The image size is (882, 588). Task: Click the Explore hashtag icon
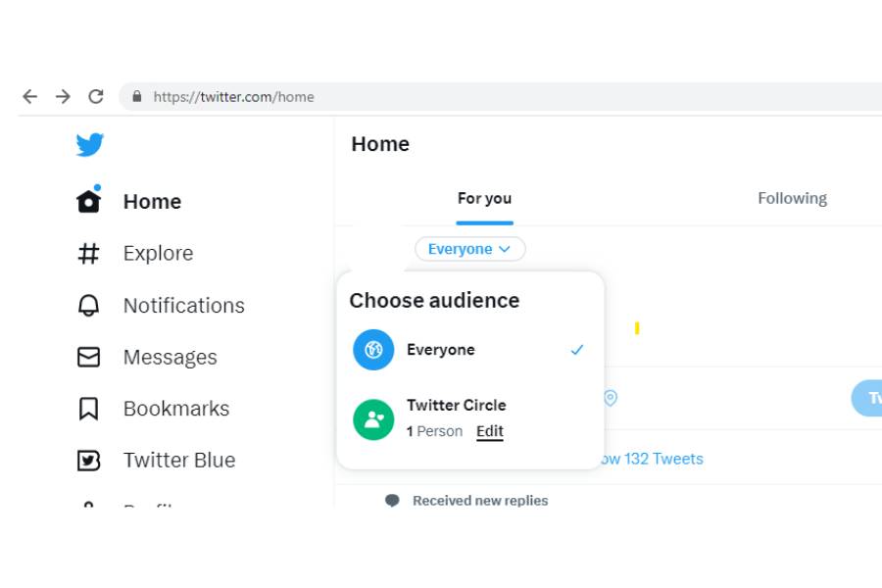point(88,253)
